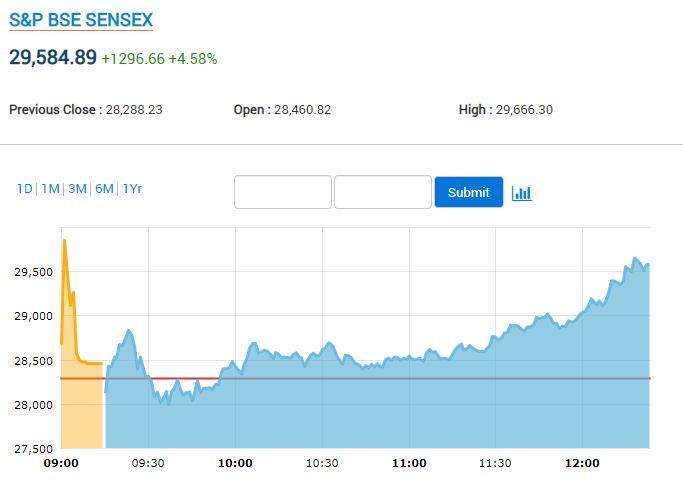
Task: Click the S&P BSE SENSEX title link
Action: point(81,20)
